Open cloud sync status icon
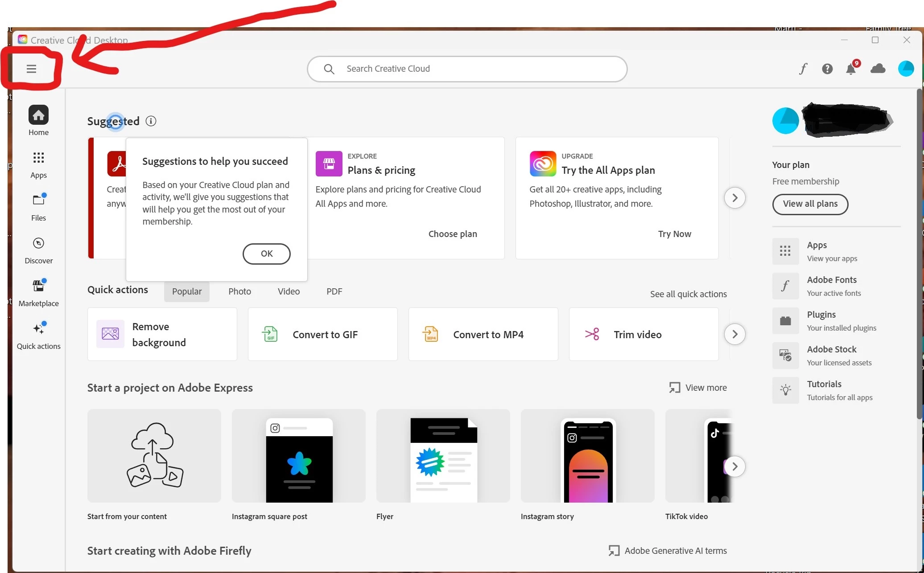The width and height of the screenshot is (924, 573). 878,69
